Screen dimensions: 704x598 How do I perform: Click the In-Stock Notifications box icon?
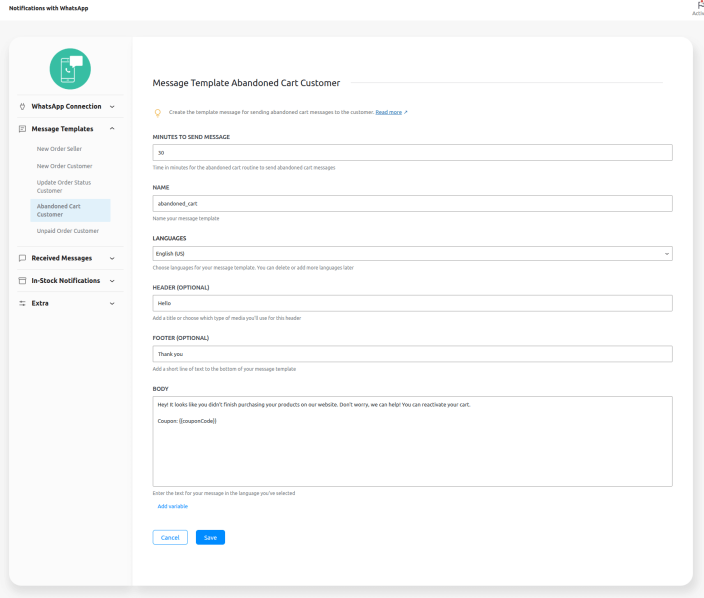click(22, 281)
